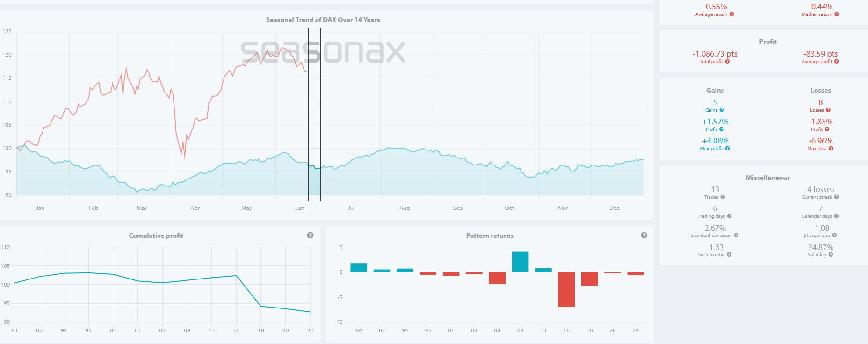Click Current streak help icon
Image resolution: width=868 pixels, height=344 pixels.
click(x=837, y=197)
